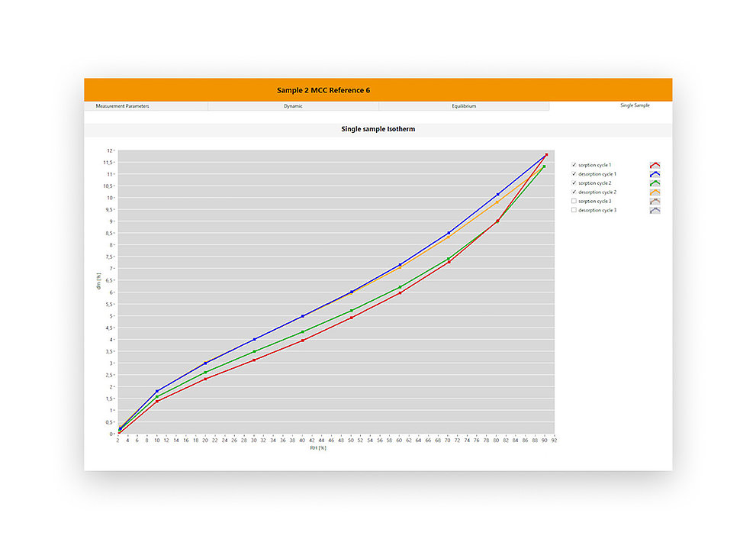
Task: Uncheck the desorption cycle 1 checkbox
Action: [x=574, y=173]
